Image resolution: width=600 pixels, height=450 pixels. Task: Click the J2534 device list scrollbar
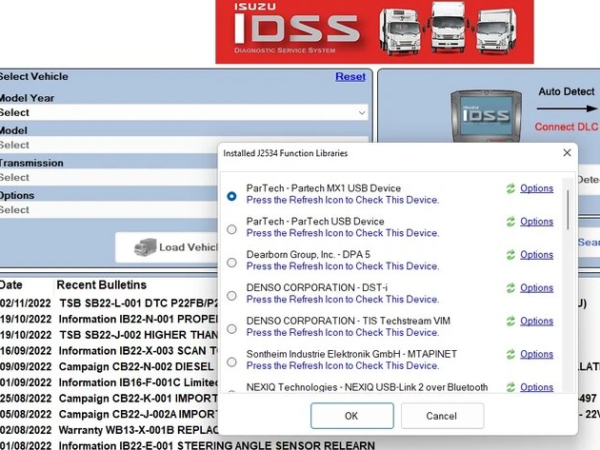click(x=568, y=210)
